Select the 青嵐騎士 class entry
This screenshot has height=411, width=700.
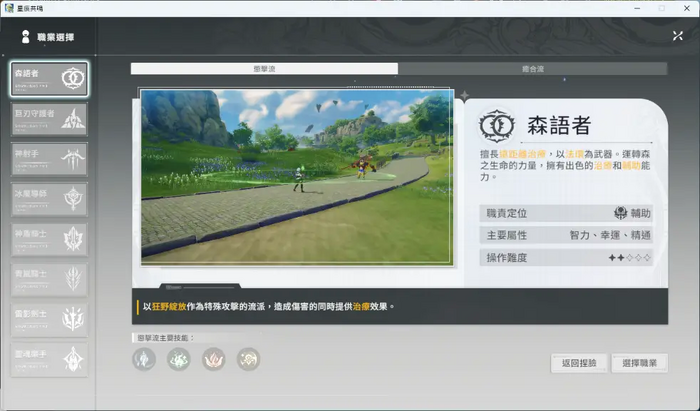49,278
